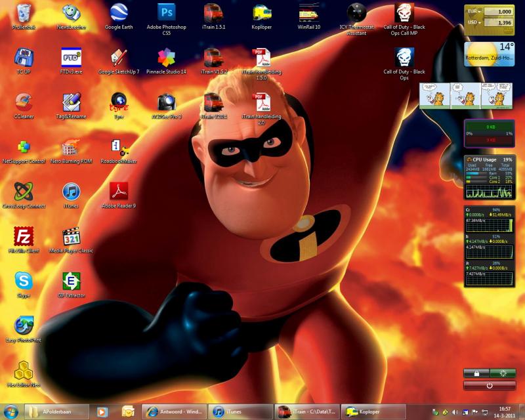Screen dimensions: 525x420
Task: Open the iTrain 1.5.1 desktop icon
Action: point(214,17)
